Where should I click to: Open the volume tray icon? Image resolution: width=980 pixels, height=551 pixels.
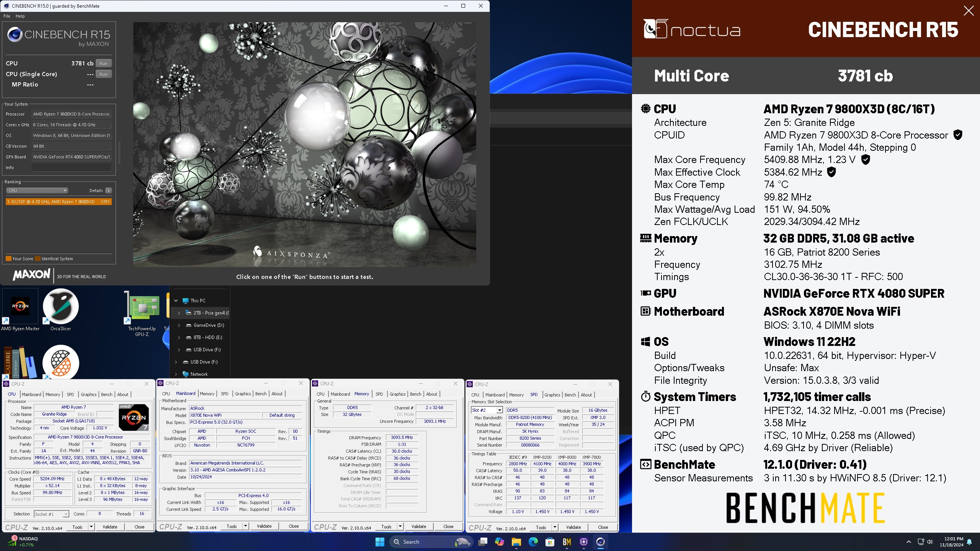click(930, 542)
